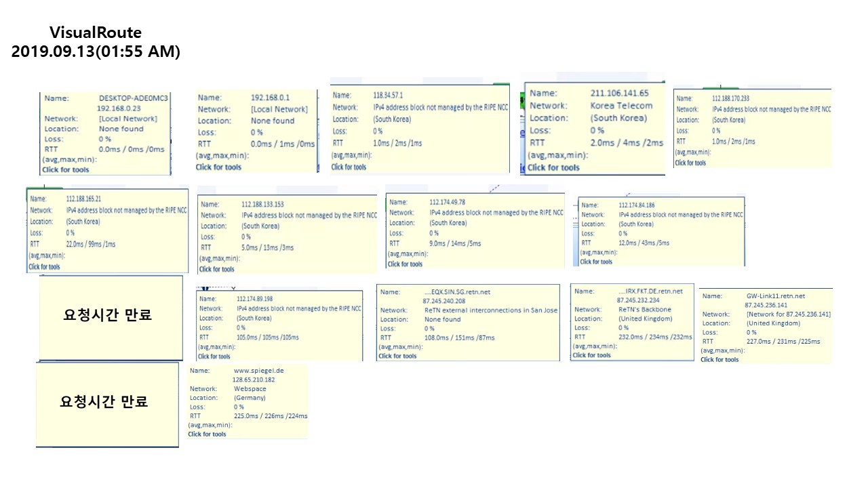Click the GW-Link11.retn.net host name

pos(776,296)
